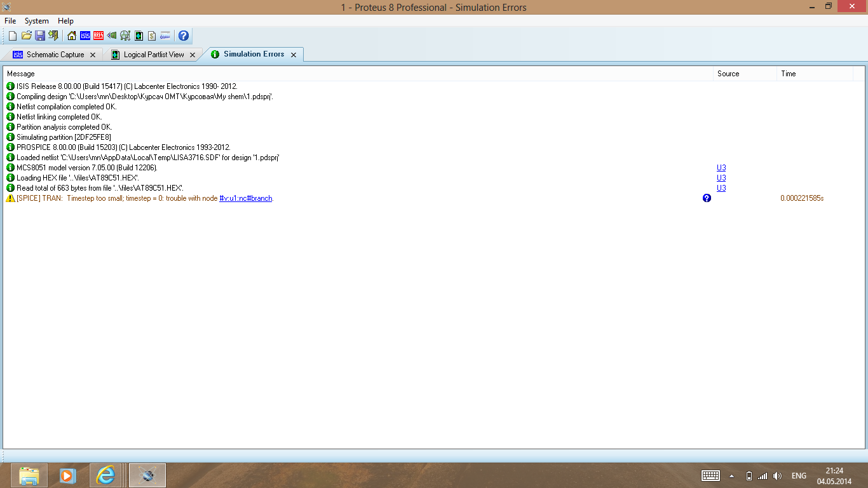Open the volume control tray icon
The image size is (868, 488).
(777, 475)
